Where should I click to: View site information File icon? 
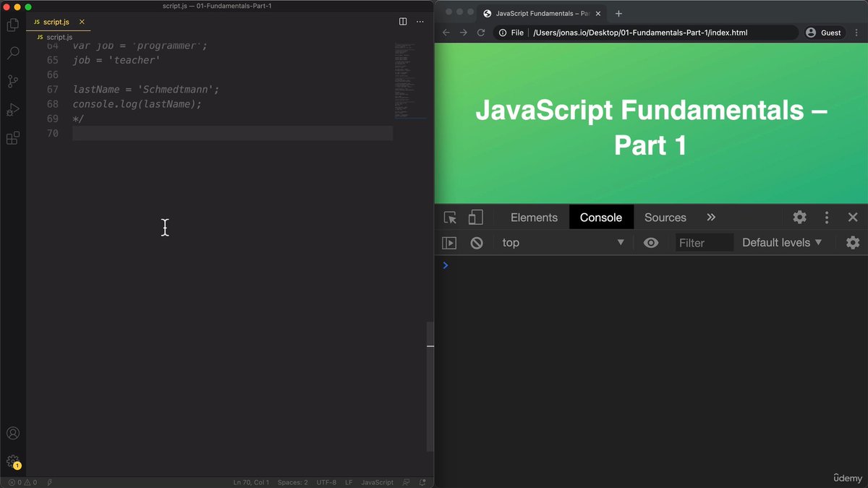511,33
